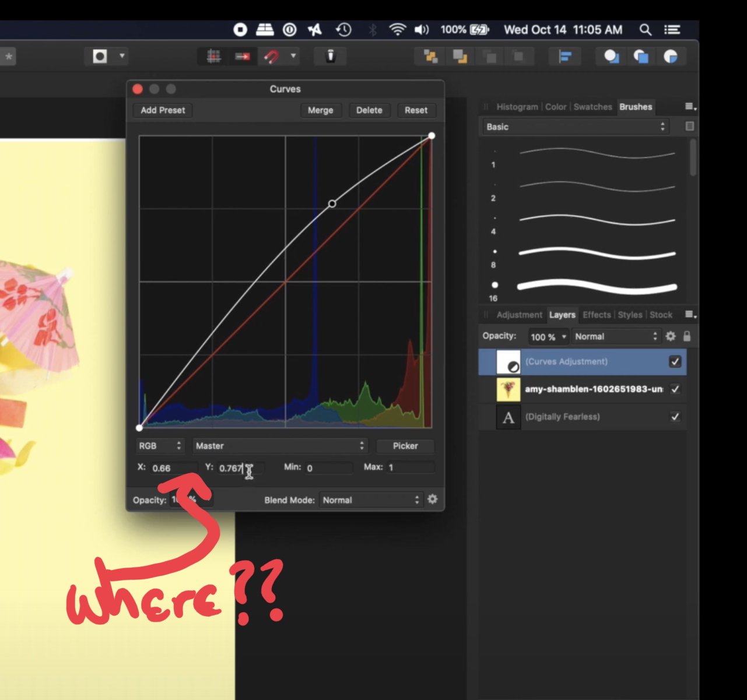Click the Max value field
The height and width of the screenshot is (700, 747).
click(411, 468)
